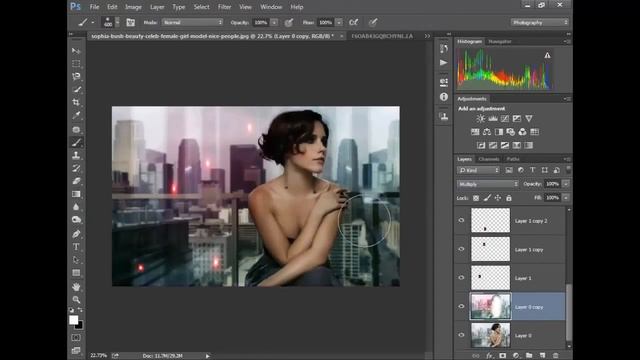This screenshot has width=640, height=360.
Task: Select the Rectangle shape tool
Action: [76, 272]
